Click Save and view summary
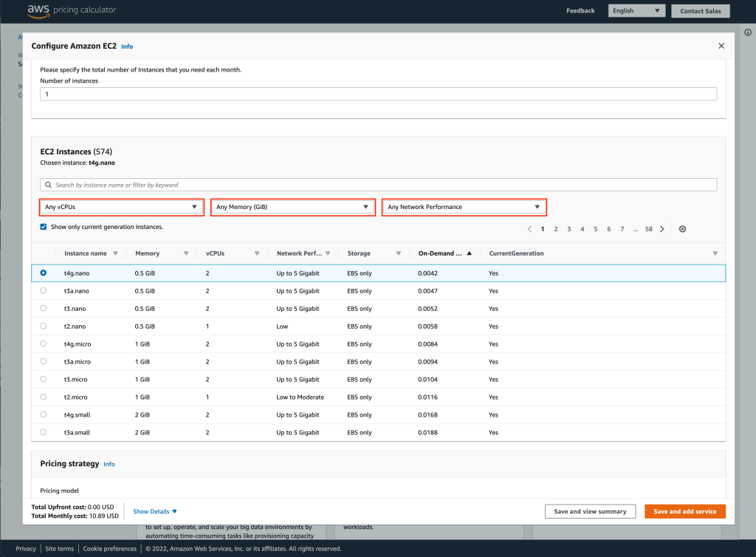This screenshot has height=557, width=756. point(590,510)
